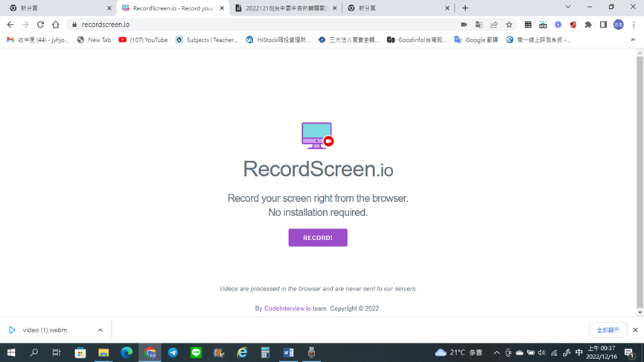Image resolution: width=644 pixels, height=362 pixels.
Task: Switch the 中 input method indicator
Action: point(579,352)
